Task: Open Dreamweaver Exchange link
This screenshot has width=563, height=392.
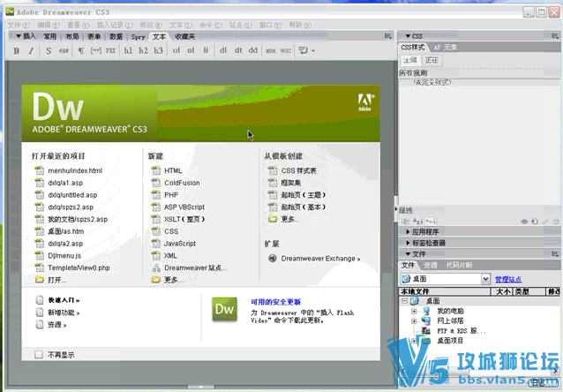Action: click(320, 259)
